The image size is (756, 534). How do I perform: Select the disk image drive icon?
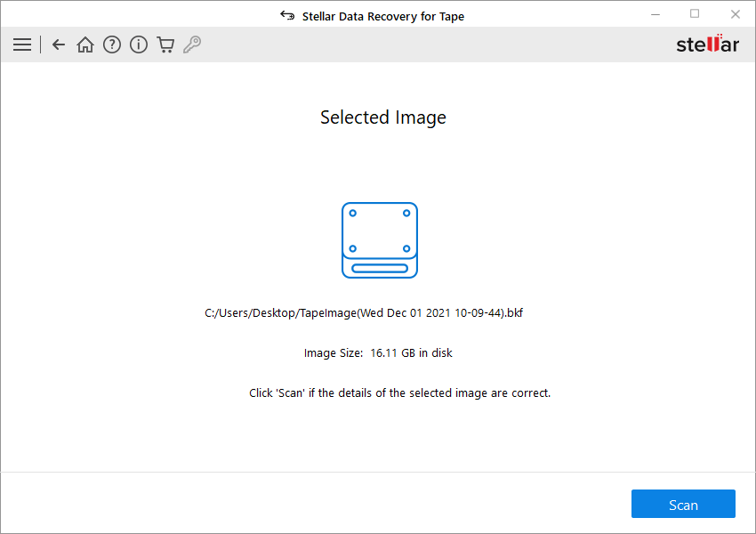tap(380, 240)
